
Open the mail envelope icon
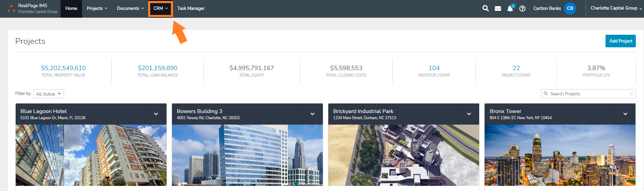click(498, 9)
